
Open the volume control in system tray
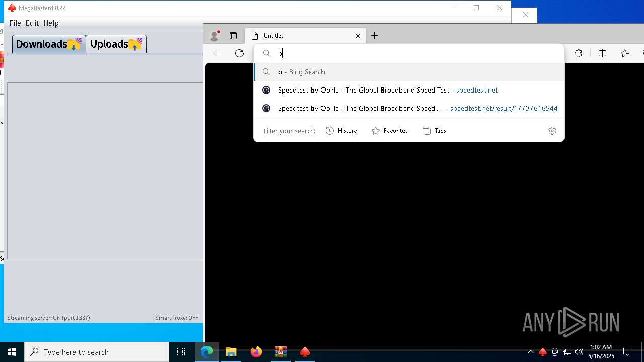[579, 352]
